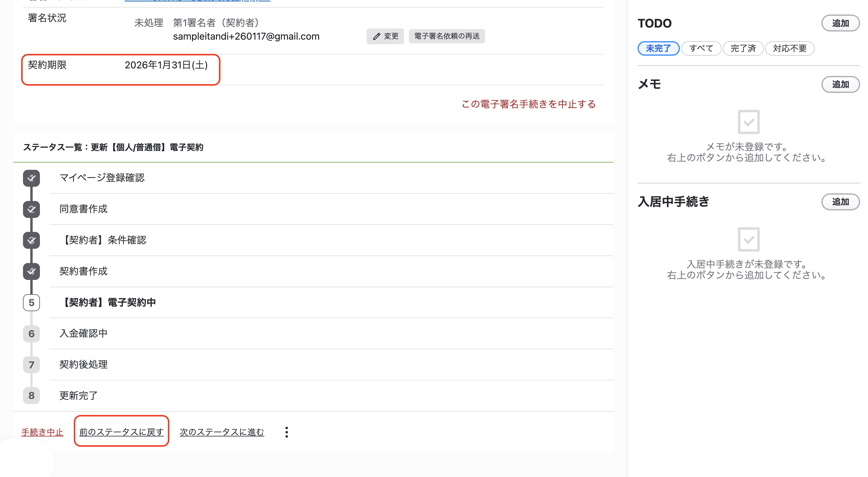Select the 完了済 TODO filter

743,48
